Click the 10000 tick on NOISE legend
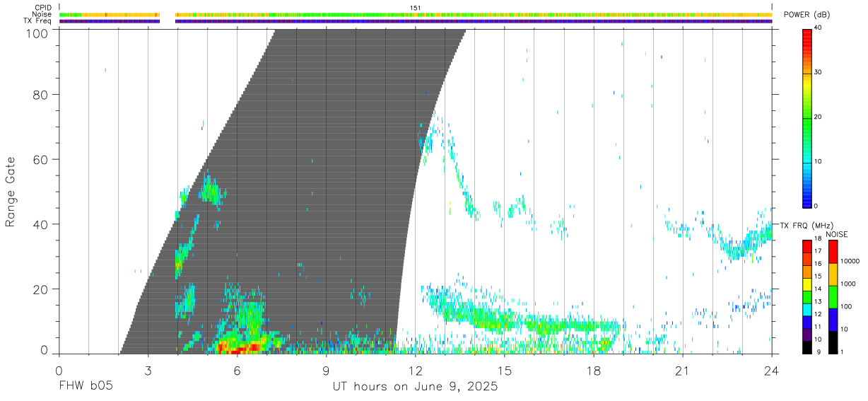 [x=851, y=261]
